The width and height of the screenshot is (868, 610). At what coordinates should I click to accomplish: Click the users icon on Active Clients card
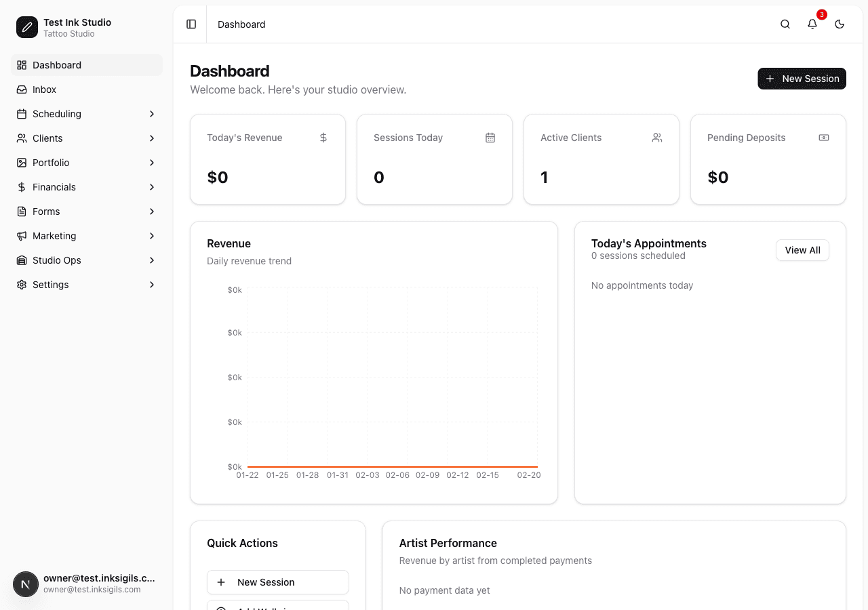(656, 138)
